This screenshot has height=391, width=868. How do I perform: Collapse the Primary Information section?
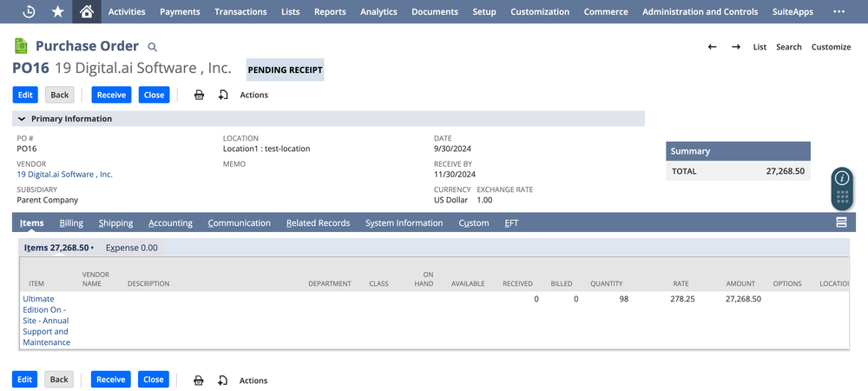22,119
